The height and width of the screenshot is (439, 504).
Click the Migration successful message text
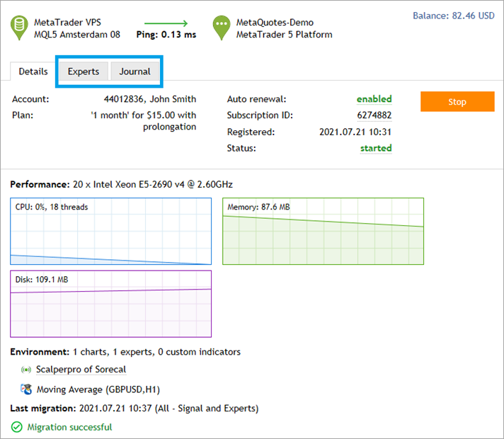(x=69, y=427)
